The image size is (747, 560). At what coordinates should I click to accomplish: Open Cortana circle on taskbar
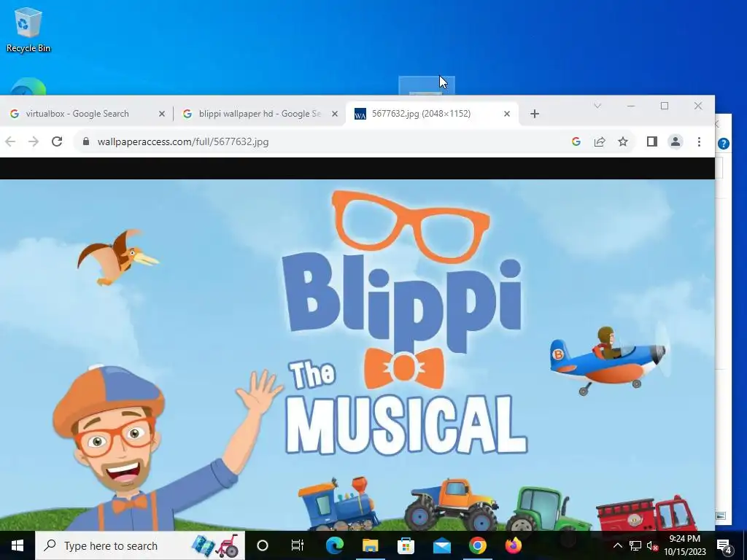coord(263,545)
